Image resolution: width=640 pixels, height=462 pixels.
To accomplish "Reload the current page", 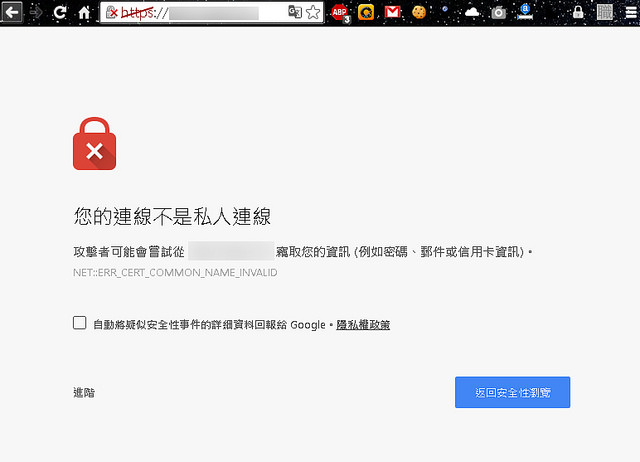I will click(x=60, y=13).
